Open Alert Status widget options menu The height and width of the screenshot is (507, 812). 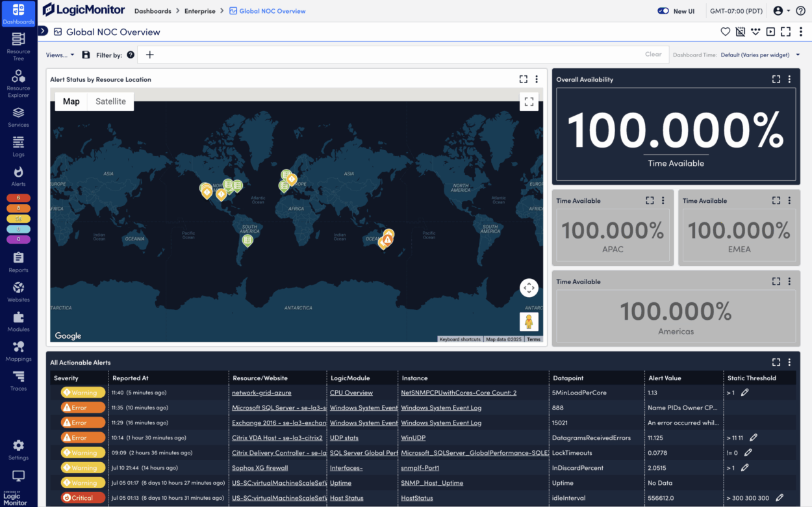537,79
